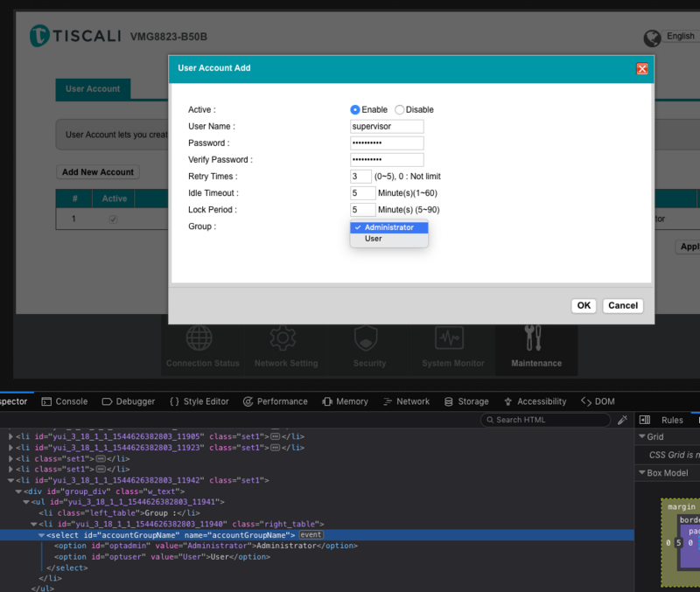Click the Password input field
Viewport: 700px width, 592px height.
point(387,143)
